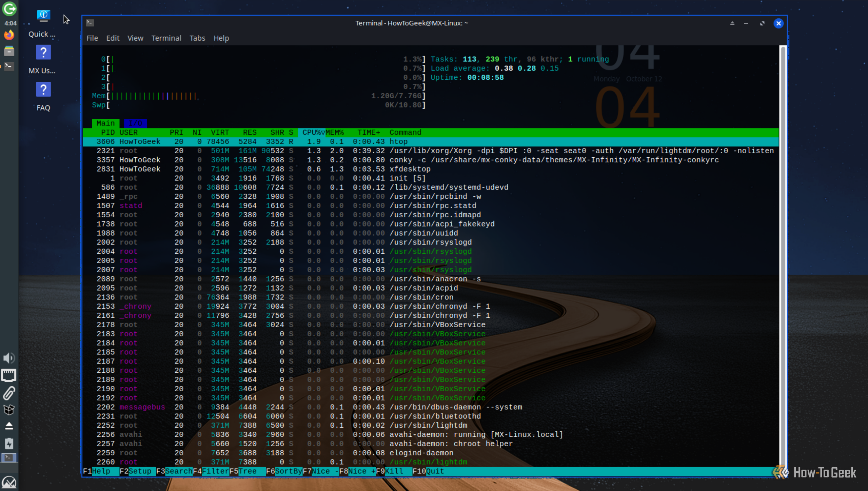Screen dimensions: 868x491
Task: Select the /usr/sbin/cron process row
Action: (x=431, y=297)
